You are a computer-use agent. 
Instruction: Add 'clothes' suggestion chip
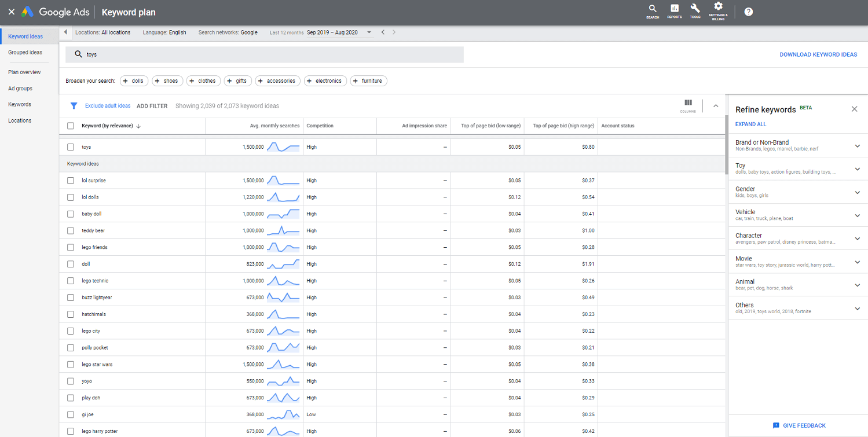click(203, 81)
